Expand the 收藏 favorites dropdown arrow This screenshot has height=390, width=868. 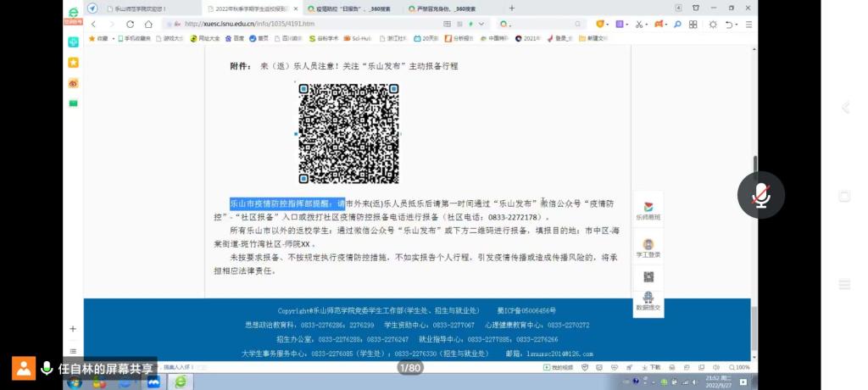click(x=113, y=38)
